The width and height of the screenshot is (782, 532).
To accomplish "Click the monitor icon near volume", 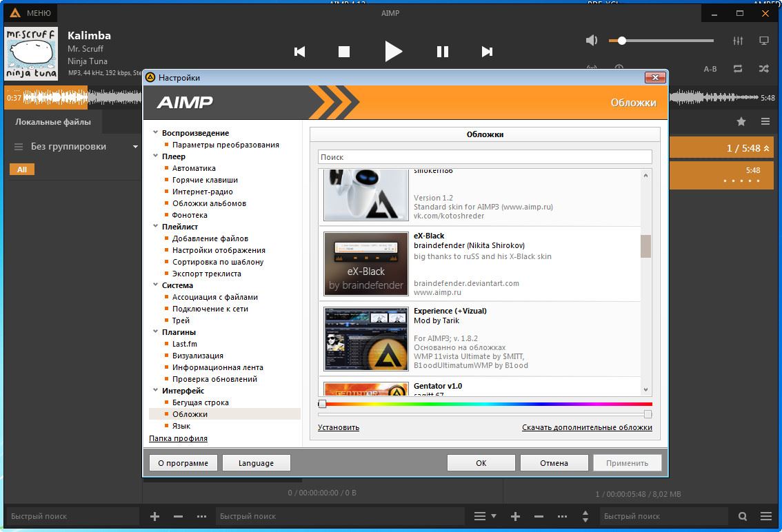I will 763,41.
